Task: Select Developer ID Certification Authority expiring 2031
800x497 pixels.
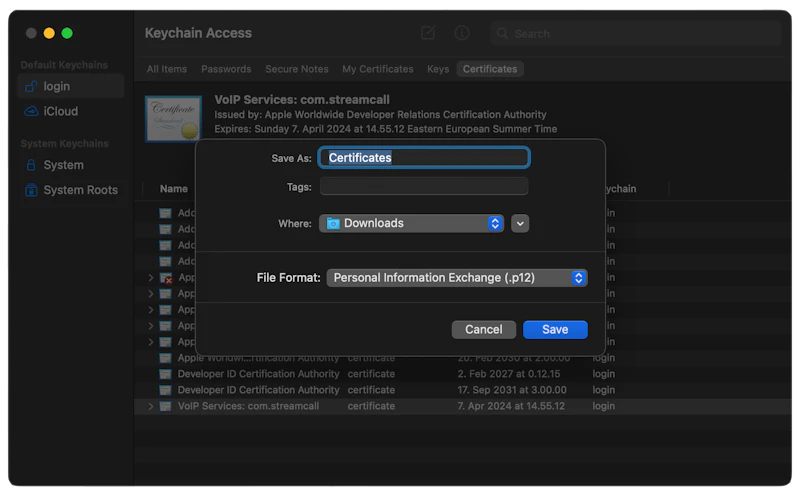Action: tap(462, 390)
